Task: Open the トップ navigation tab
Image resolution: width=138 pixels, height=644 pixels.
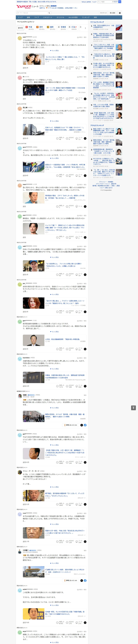Action: [20, 17]
